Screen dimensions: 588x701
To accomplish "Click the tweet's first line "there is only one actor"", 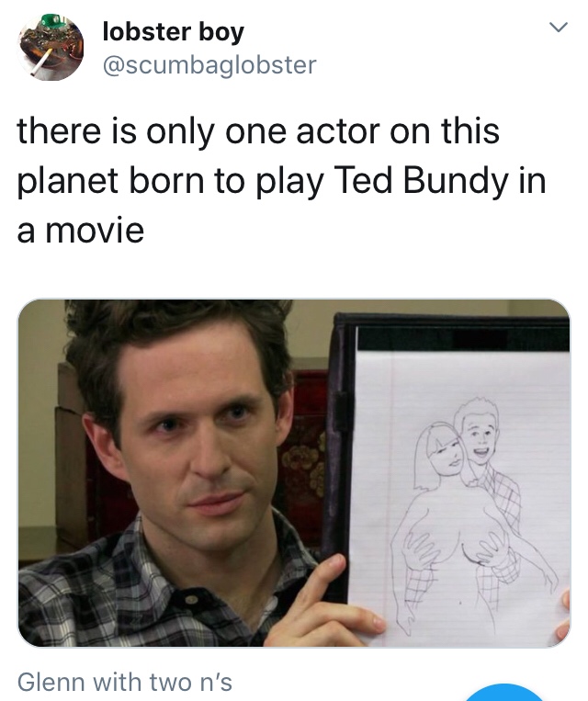I will 200,132.
